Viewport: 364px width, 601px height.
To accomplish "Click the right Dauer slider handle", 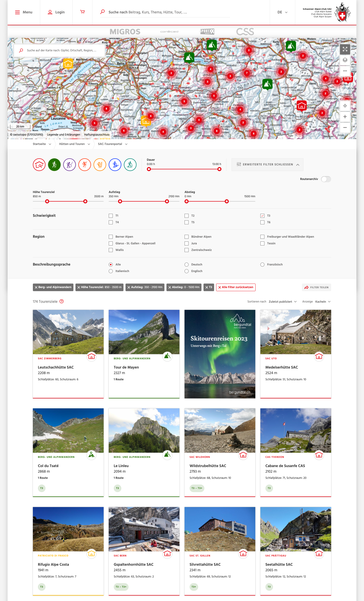I will pos(219,169).
